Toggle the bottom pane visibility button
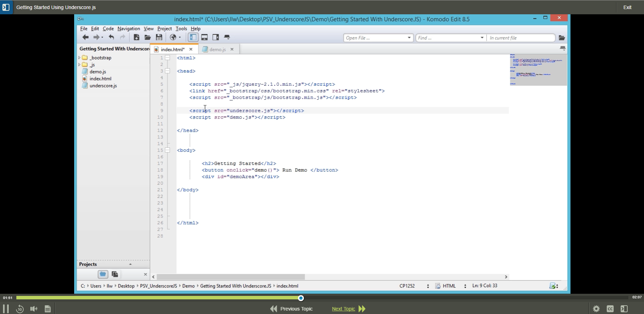The image size is (644, 314). click(x=205, y=37)
